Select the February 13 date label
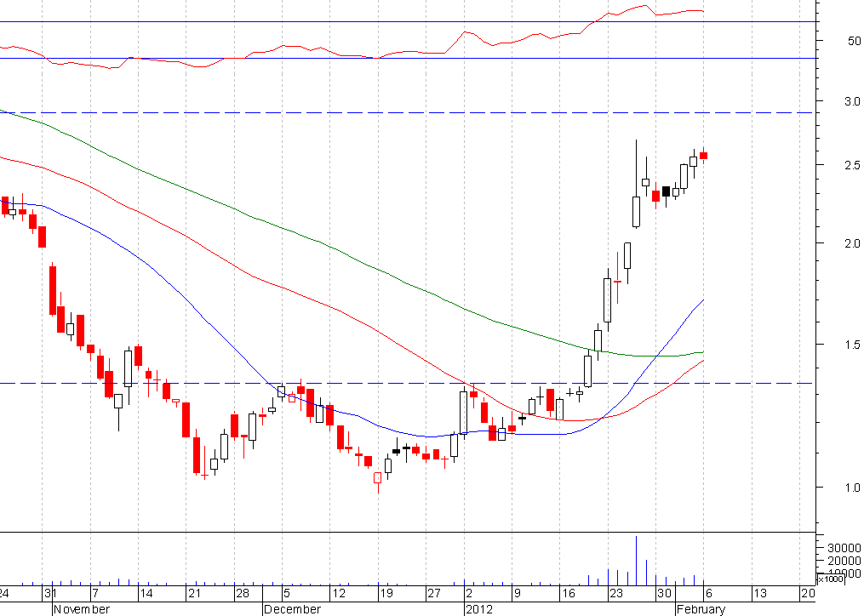Viewport: 864px width, 616px height. coord(760,593)
